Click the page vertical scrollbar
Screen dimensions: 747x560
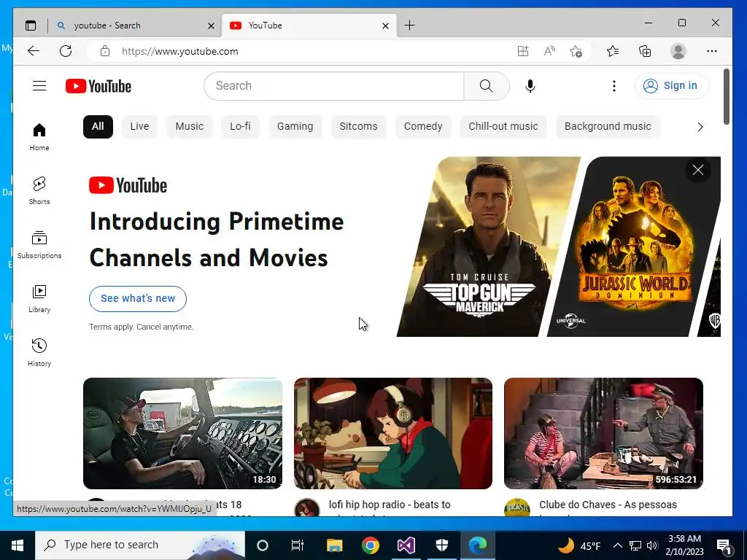pyautogui.click(x=727, y=97)
